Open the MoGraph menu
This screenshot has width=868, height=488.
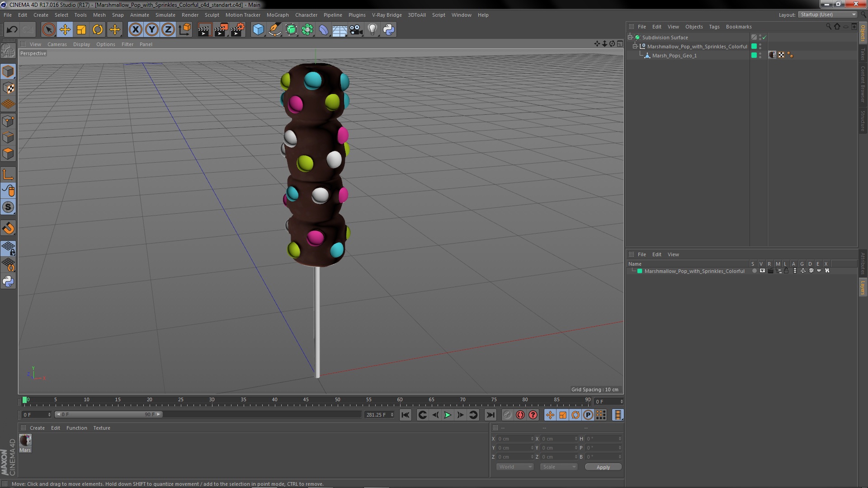coord(277,15)
